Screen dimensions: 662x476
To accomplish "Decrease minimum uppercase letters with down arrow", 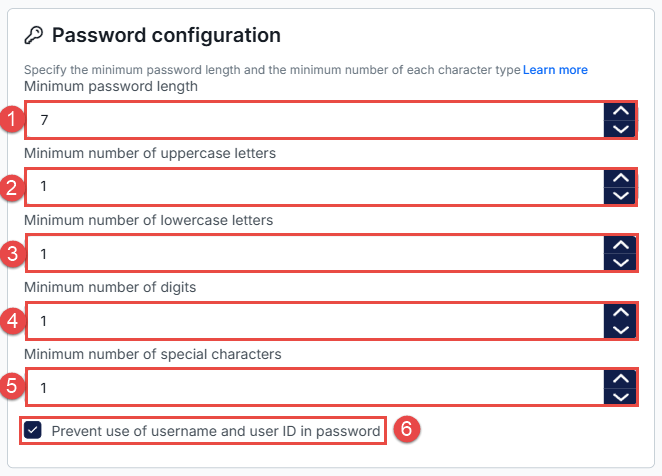I will point(621,195).
